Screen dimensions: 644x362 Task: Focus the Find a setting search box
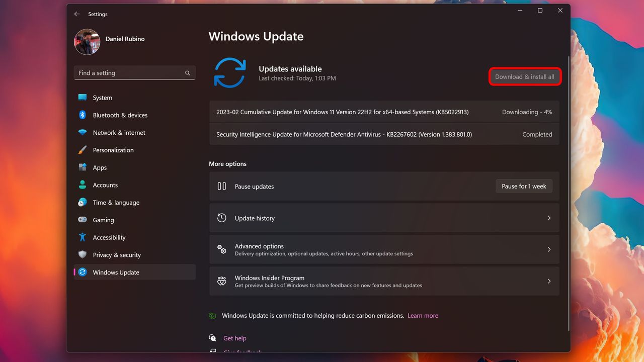pos(134,73)
